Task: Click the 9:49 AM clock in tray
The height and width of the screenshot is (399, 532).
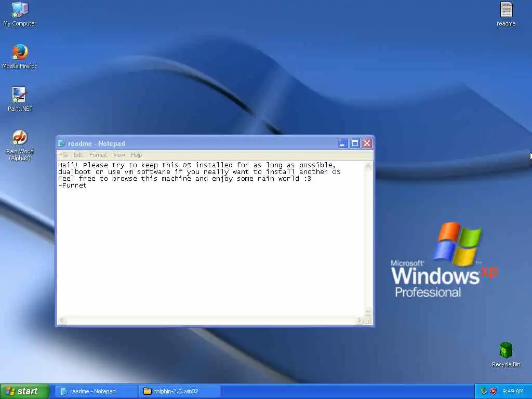Action: 513,391
